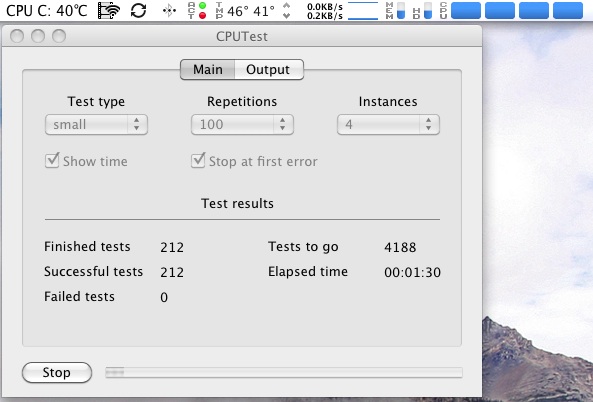Open the TMP temperature readout 46° 41°
This screenshot has width=593, height=402.
click(x=245, y=11)
